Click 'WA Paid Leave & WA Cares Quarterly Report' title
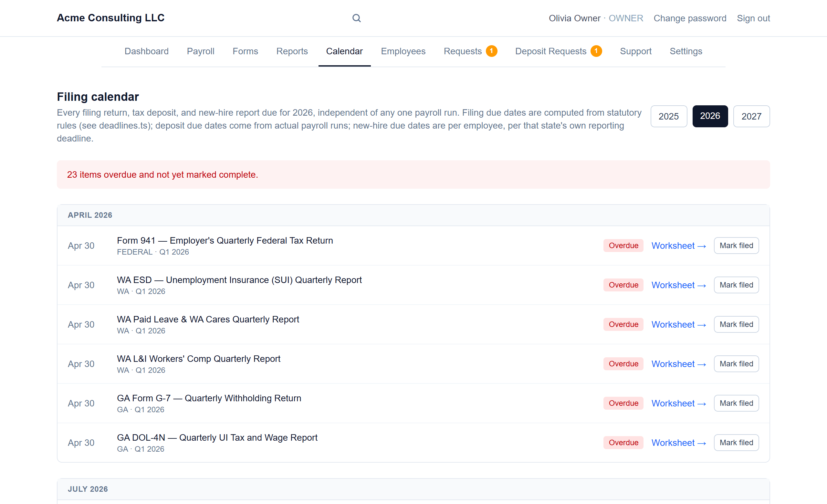827x504 pixels. tap(208, 319)
